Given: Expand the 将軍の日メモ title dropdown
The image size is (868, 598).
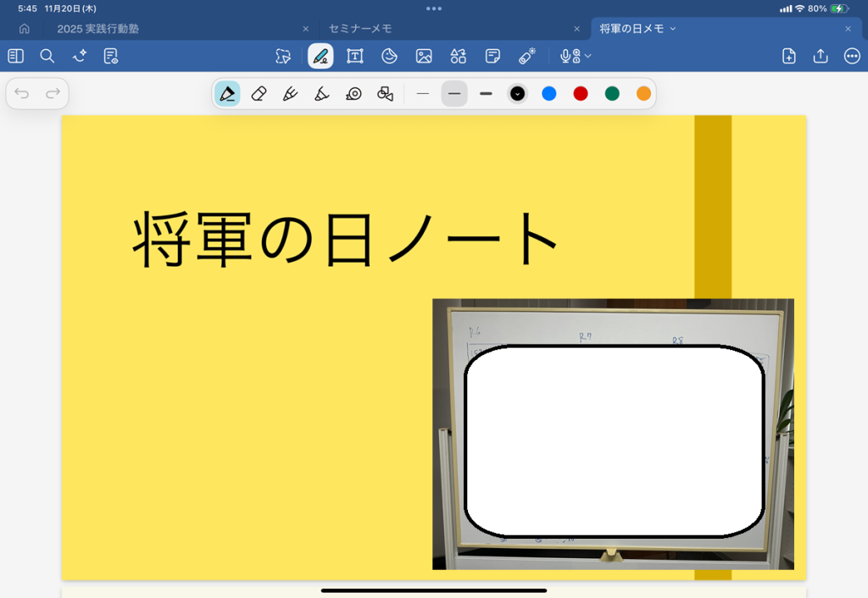Looking at the screenshot, I should [673, 29].
